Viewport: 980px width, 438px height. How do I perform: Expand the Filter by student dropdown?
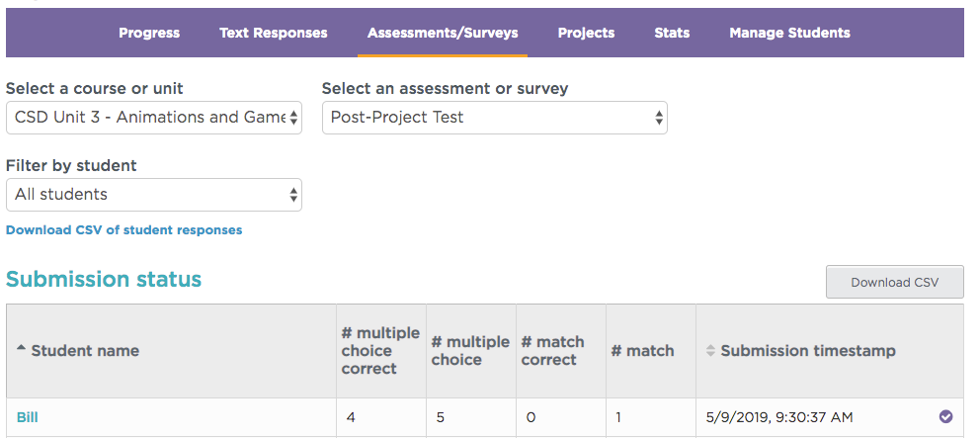[154, 195]
